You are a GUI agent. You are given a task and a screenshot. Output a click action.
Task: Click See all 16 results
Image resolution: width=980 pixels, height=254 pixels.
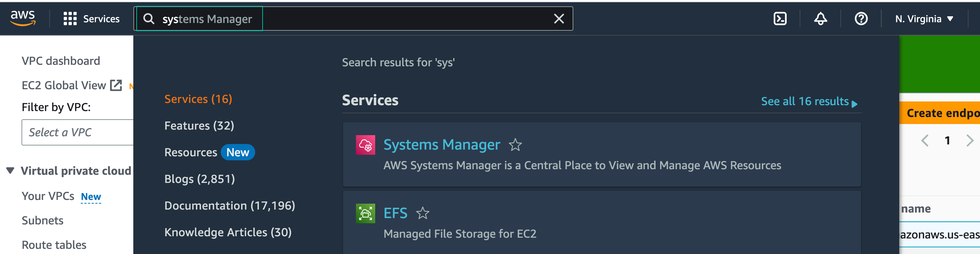click(806, 101)
